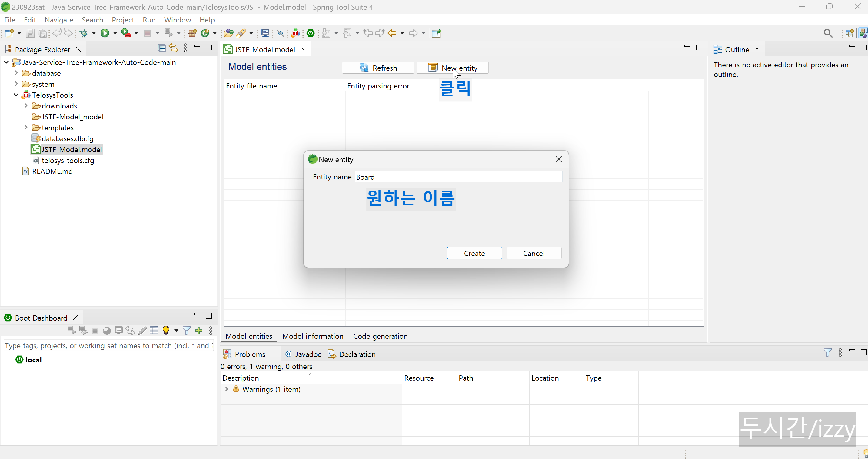Open the lightbulb dropdown in Boot Dashboard
The image size is (868, 459).
pos(176,331)
